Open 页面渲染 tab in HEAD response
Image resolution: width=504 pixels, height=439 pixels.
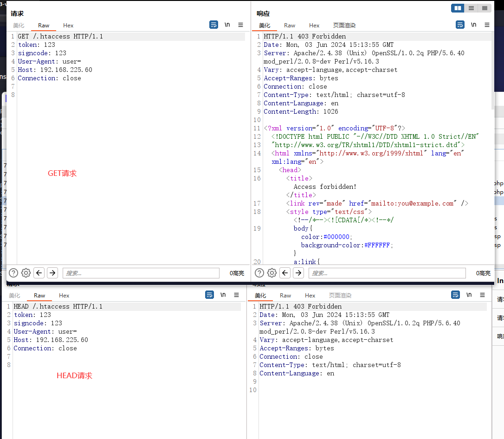(340, 295)
